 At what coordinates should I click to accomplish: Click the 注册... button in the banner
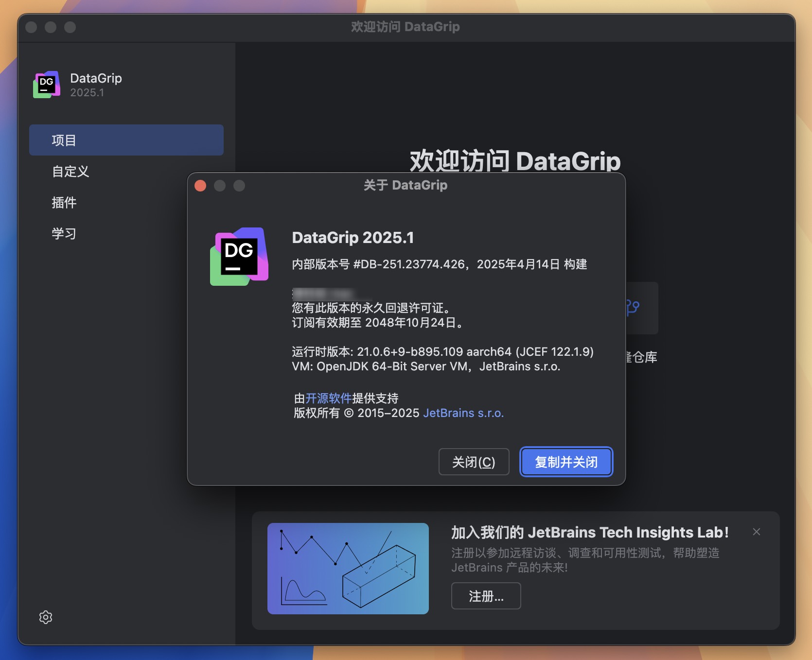pyautogui.click(x=486, y=596)
